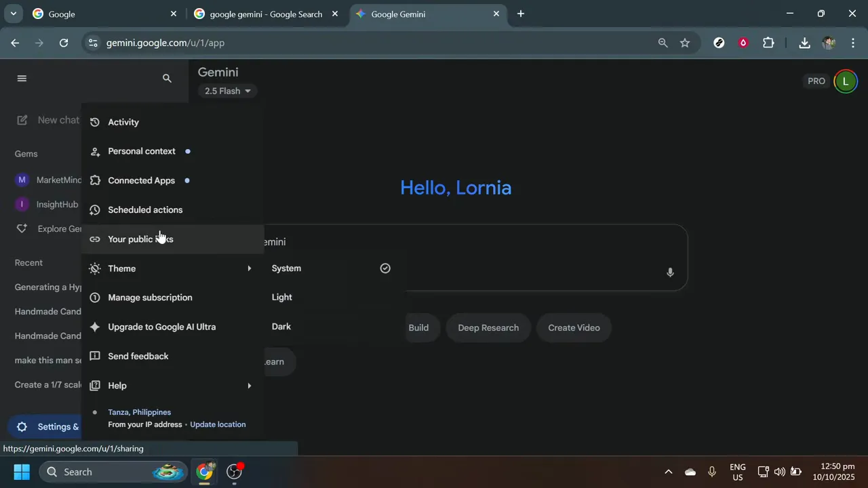Open the Windows Start menu
Image resolution: width=868 pixels, height=488 pixels.
tap(22, 472)
